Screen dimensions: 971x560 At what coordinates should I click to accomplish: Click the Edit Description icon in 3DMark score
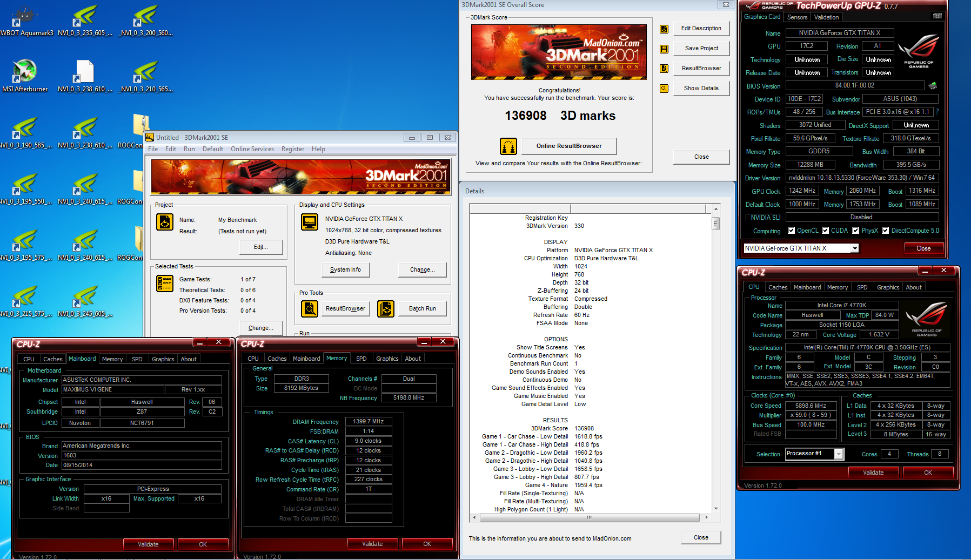click(664, 29)
